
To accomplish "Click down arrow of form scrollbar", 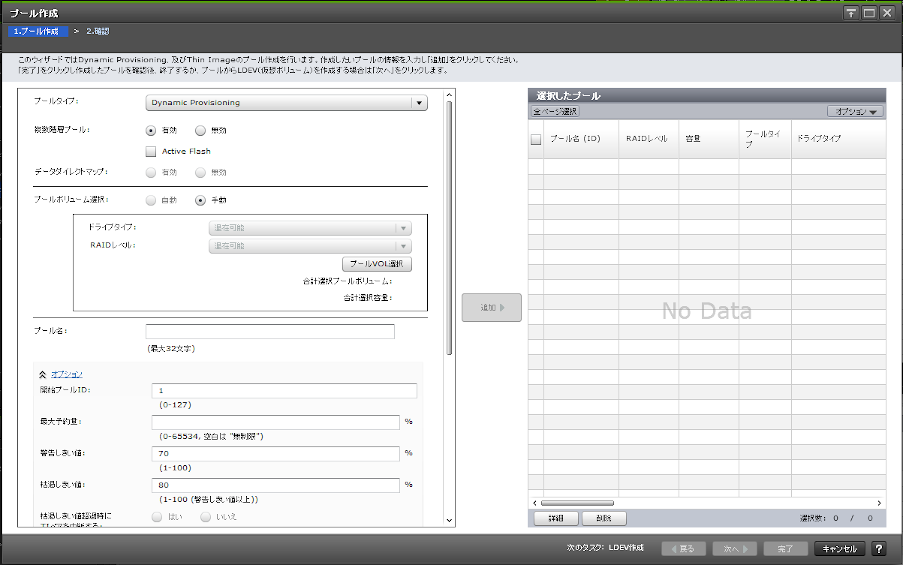I will [449, 520].
